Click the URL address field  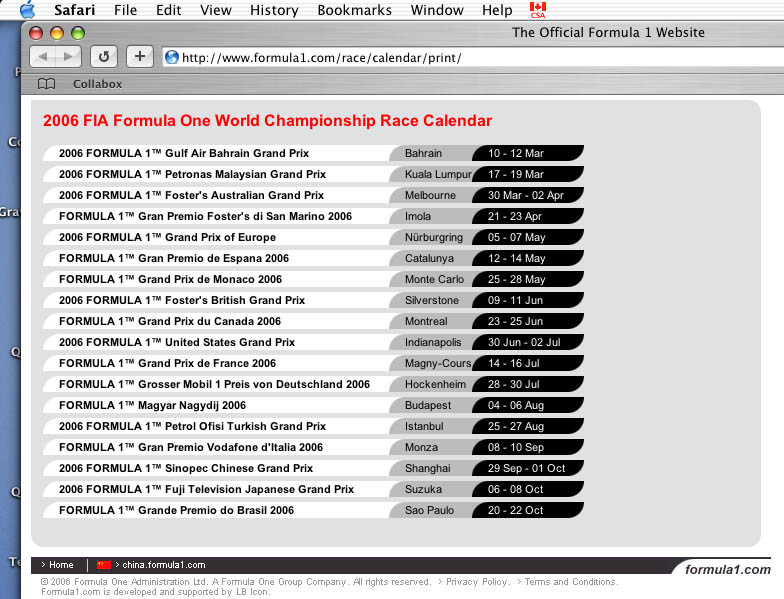click(472, 58)
